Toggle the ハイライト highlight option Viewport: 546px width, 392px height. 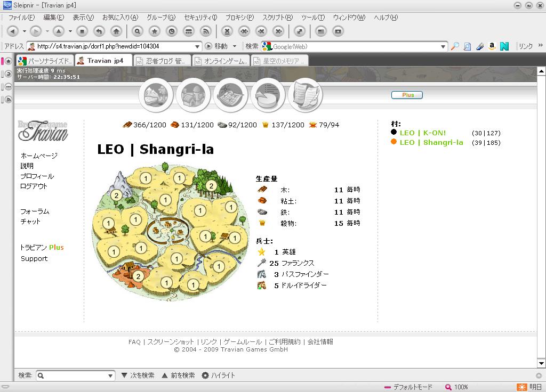pos(219,375)
